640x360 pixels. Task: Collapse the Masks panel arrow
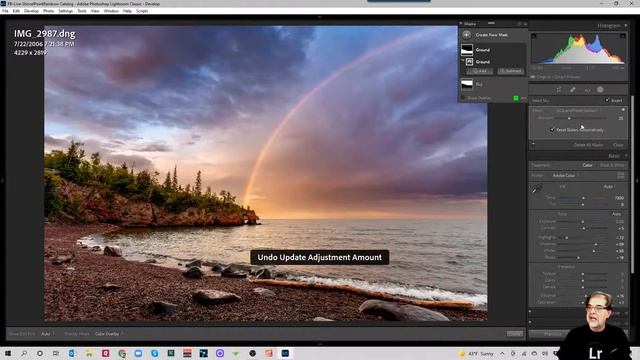tap(461, 24)
